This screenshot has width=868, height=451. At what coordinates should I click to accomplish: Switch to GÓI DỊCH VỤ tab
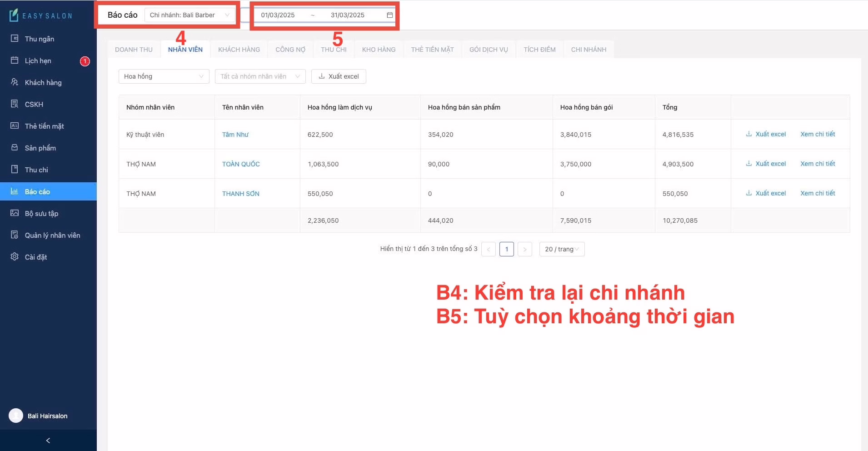pos(489,50)
